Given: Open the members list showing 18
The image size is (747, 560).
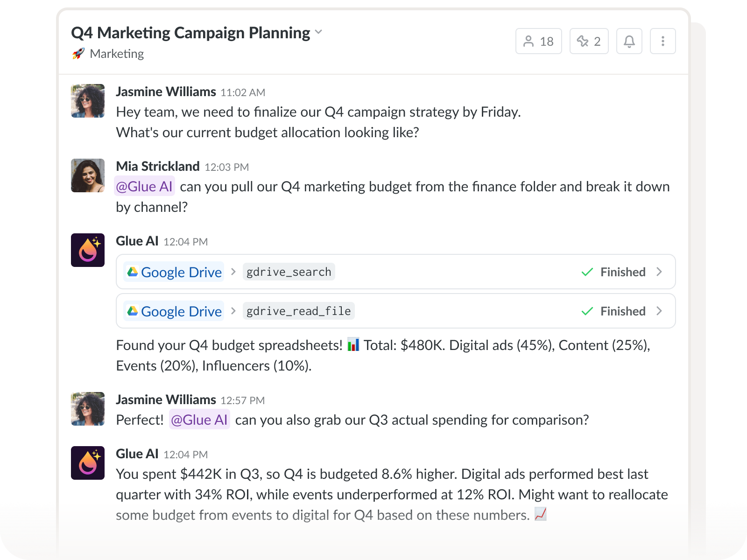Looking at the screenshot, I should (x=538, y=42).
